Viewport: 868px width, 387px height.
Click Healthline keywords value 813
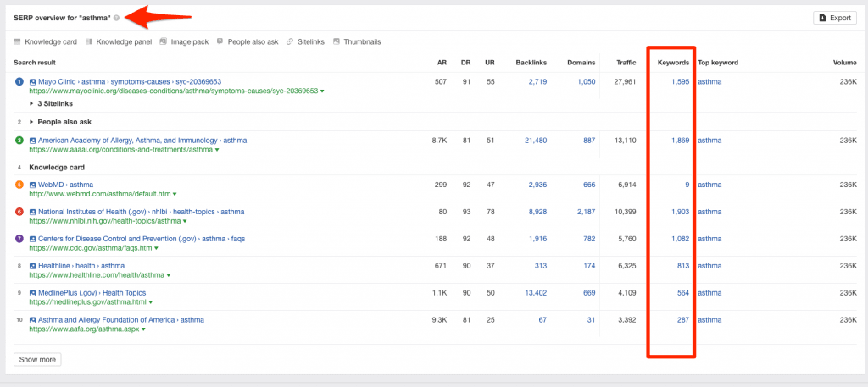(683, 266)
